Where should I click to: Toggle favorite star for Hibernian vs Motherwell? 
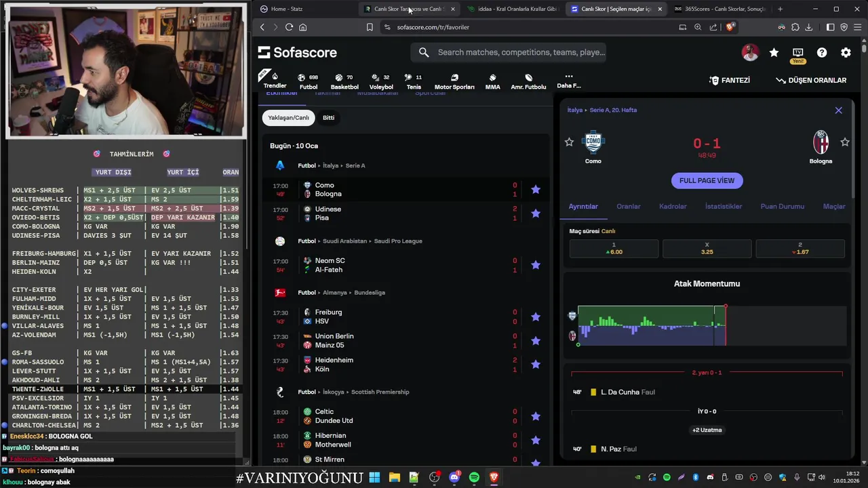click(536, 440)
